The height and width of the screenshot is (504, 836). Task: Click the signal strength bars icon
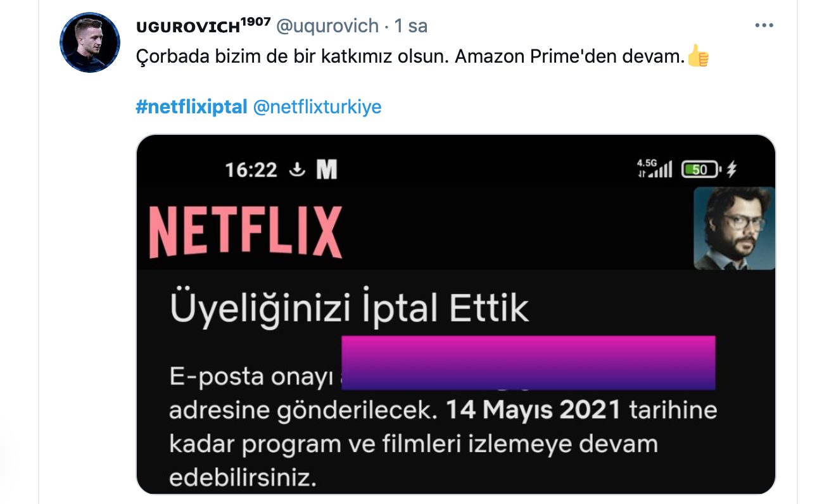pos(663,169)
